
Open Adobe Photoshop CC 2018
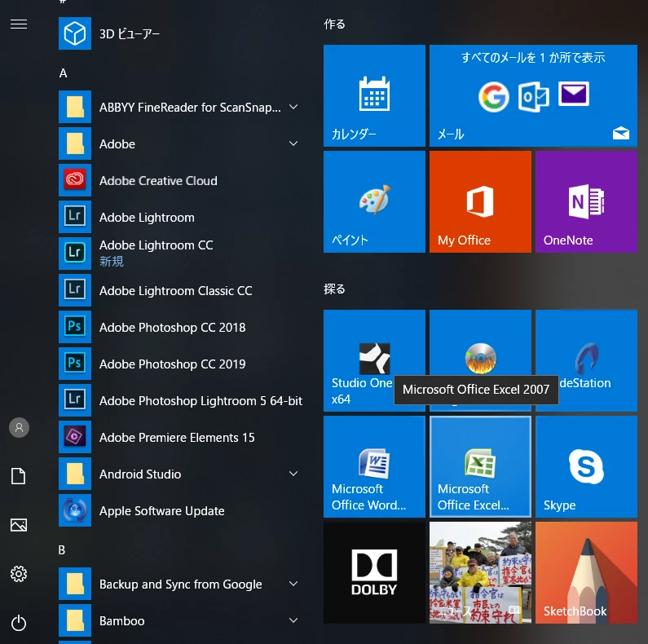click(x=182, y=327)
